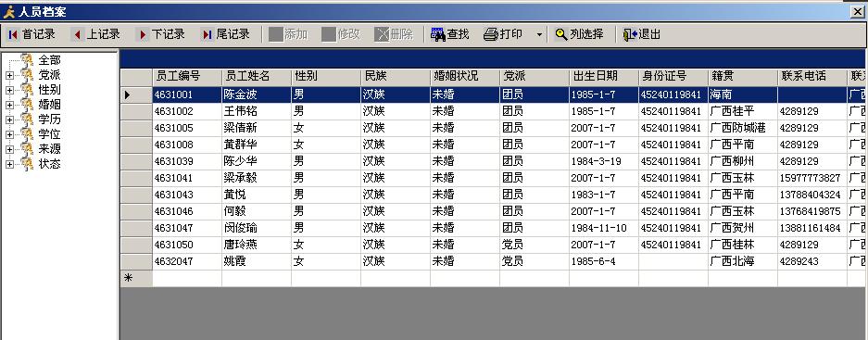Click name cell 陈少华
The width and height of the screenshot is (868, 340).
(257, 161)
